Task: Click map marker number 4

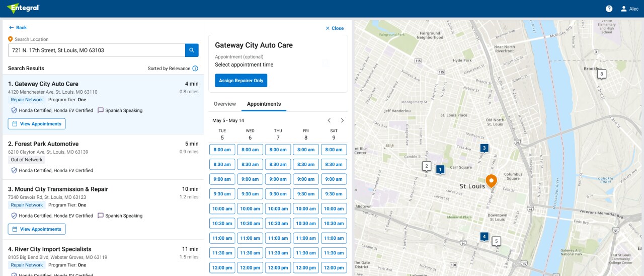Action: click(x=484, y=237)
